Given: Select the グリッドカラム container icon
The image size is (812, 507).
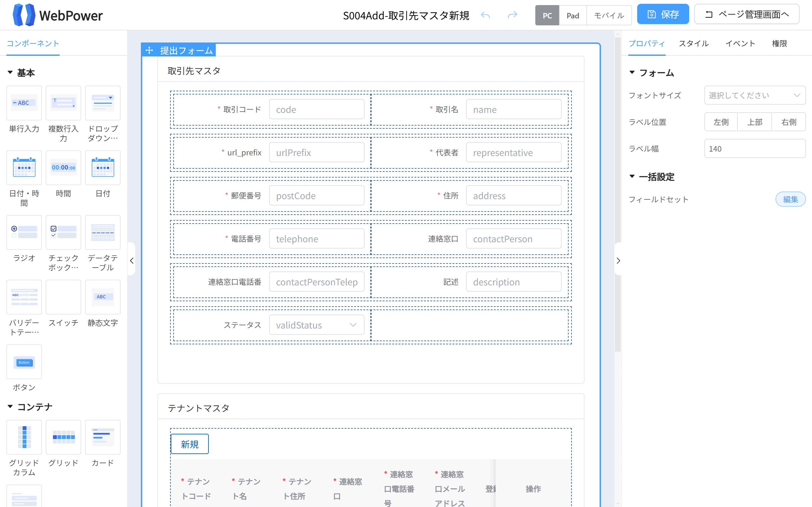Looking at the screenshot, I should point(24,437).
